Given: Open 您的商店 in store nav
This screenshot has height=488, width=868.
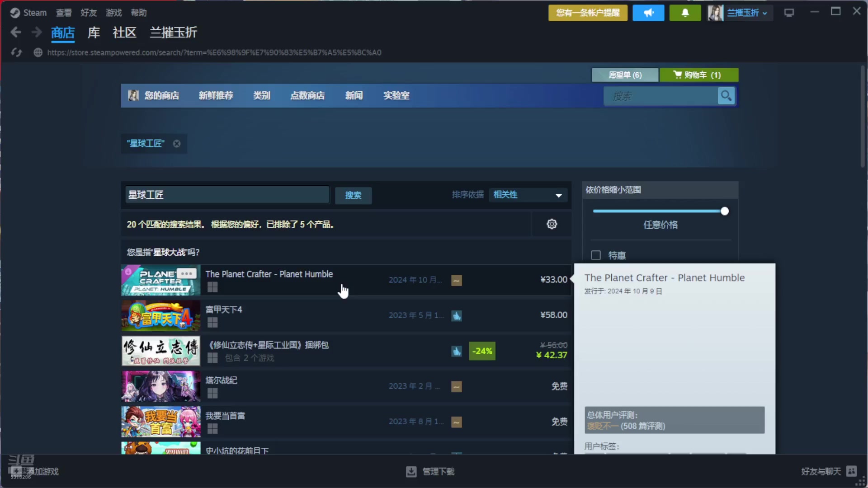Looking at the screenshot, I should [x=161, y=96].
